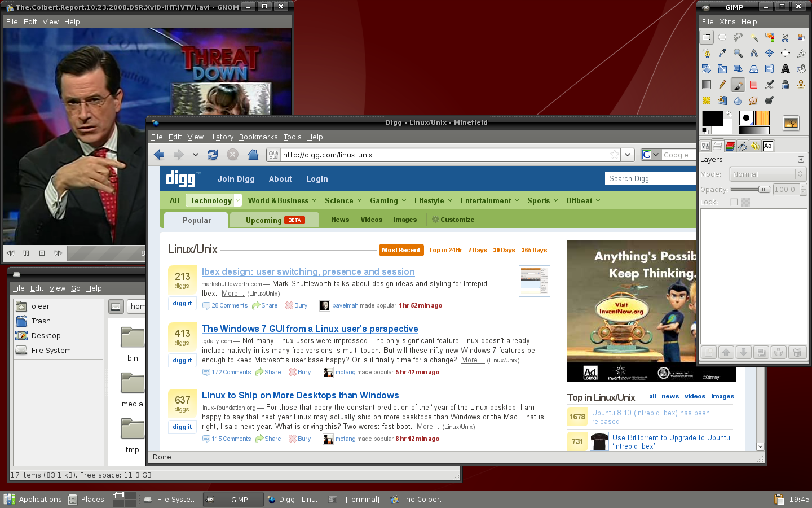Image resolution: width=812 pixels, height=508 pixels.
Task: Go back in Minefield browser
Action: (160, 155)
